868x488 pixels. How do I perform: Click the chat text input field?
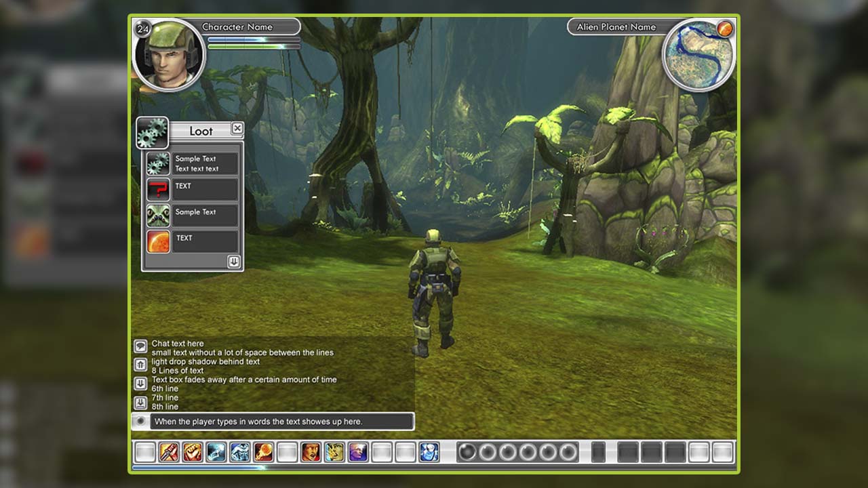(281, 422)
